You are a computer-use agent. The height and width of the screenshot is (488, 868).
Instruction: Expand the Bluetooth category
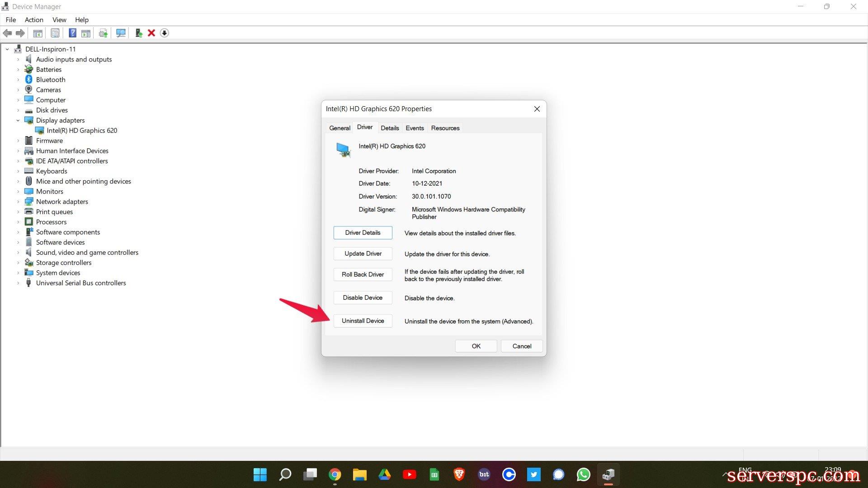(18, 80)
